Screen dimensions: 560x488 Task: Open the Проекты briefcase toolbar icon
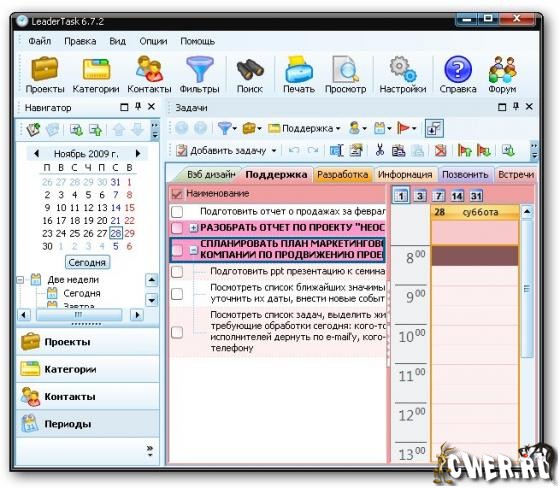point(45,69)
